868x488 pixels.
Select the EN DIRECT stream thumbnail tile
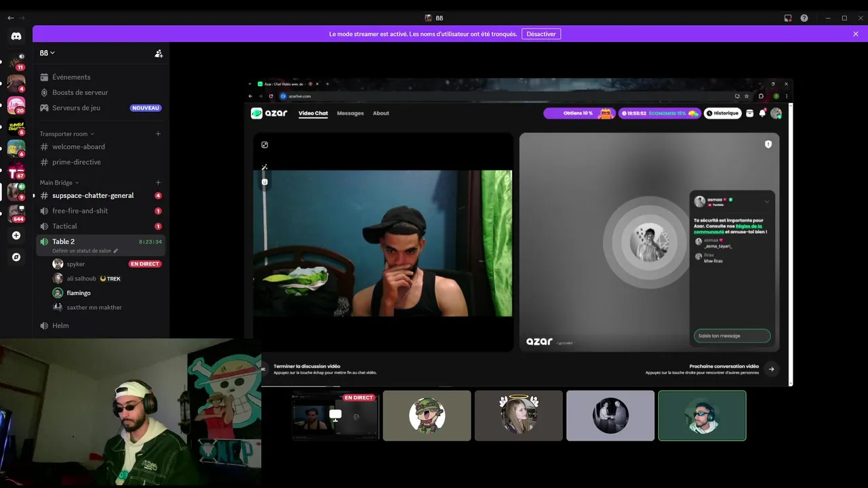pos(335,415)
